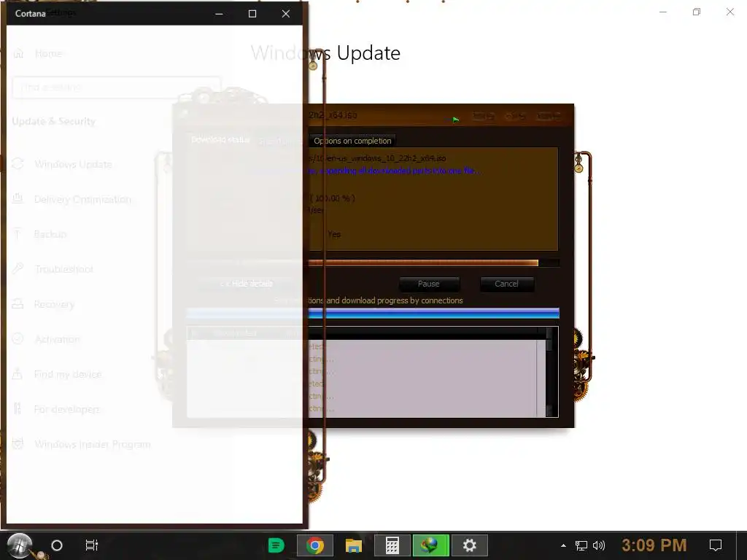This screenshot has width=747, height=560.
Task: Click the blue connections progress bar
Action: click(x=373, y=313)
